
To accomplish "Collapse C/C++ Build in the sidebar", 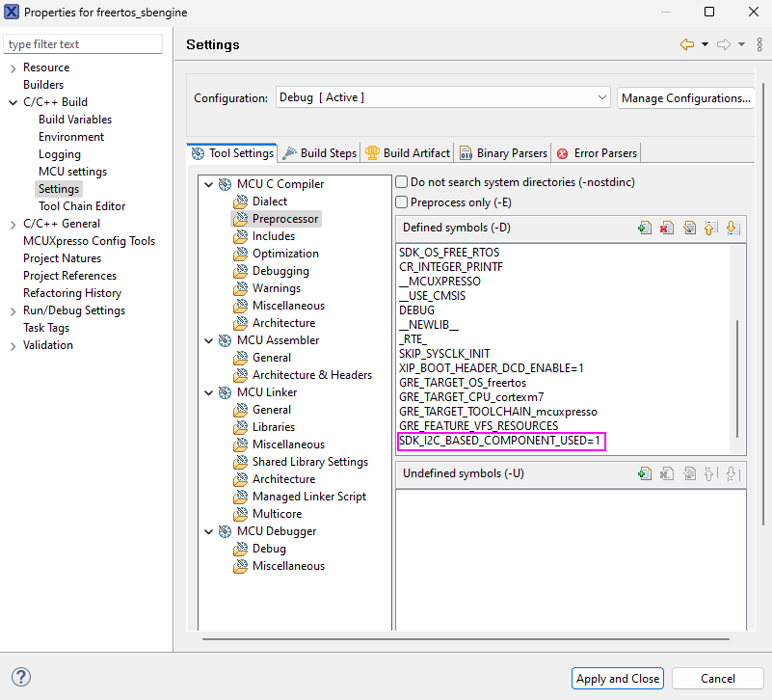I will click(x=11, y=101).
